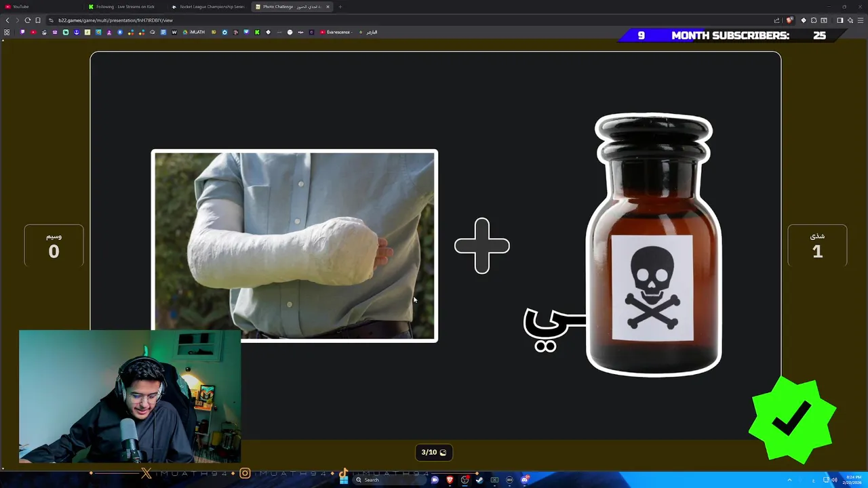Toggle the browser sidebar panel
The height and width of the screenshot is (488, 868).
point(840,20)
